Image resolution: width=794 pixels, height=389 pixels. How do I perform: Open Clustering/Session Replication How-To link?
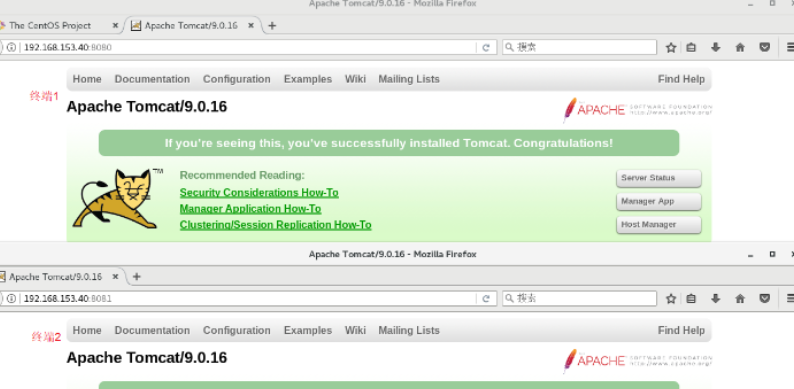coord(275,225)
